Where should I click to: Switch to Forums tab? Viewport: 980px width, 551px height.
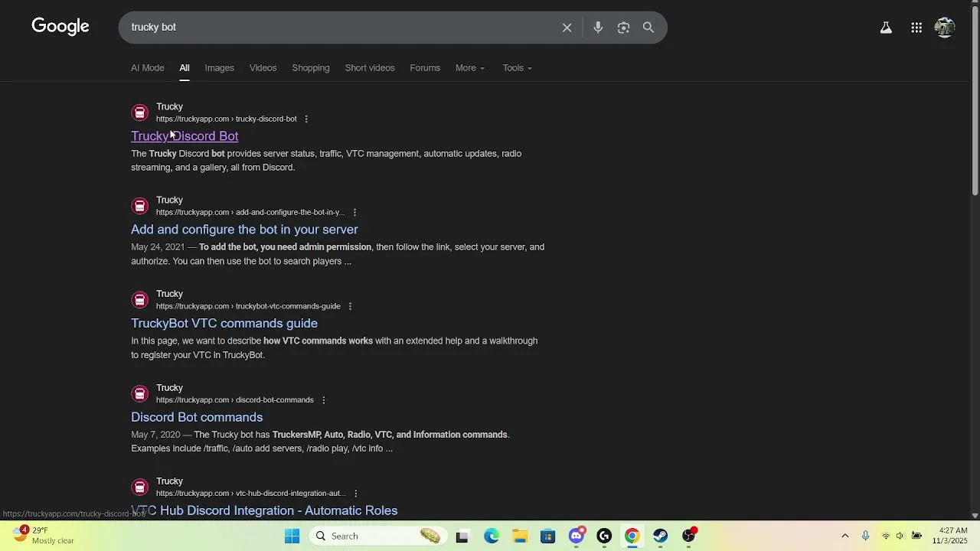(425, 68)
